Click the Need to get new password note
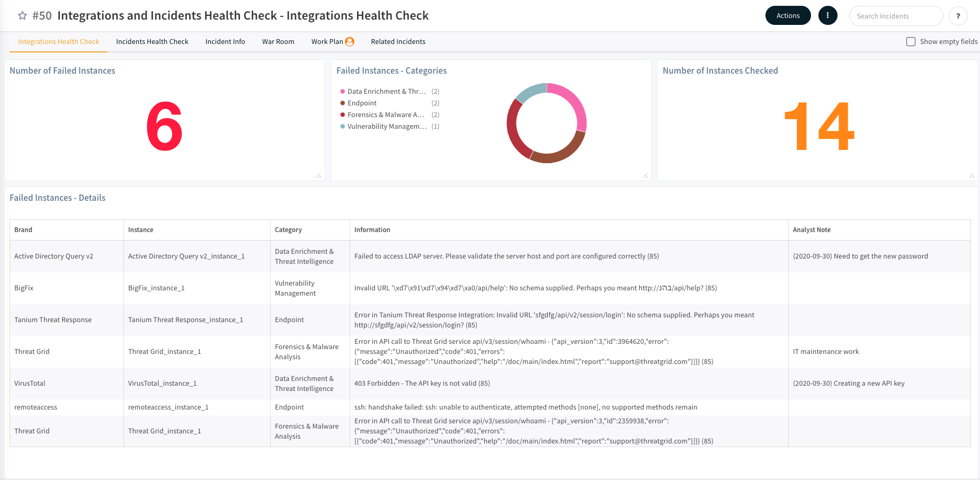980x480 pixels. point(860,256)
